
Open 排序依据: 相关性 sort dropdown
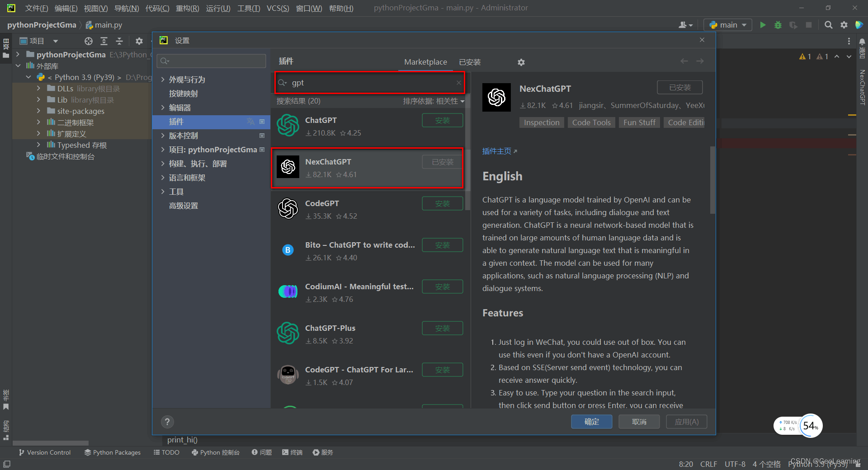[434, 101]
